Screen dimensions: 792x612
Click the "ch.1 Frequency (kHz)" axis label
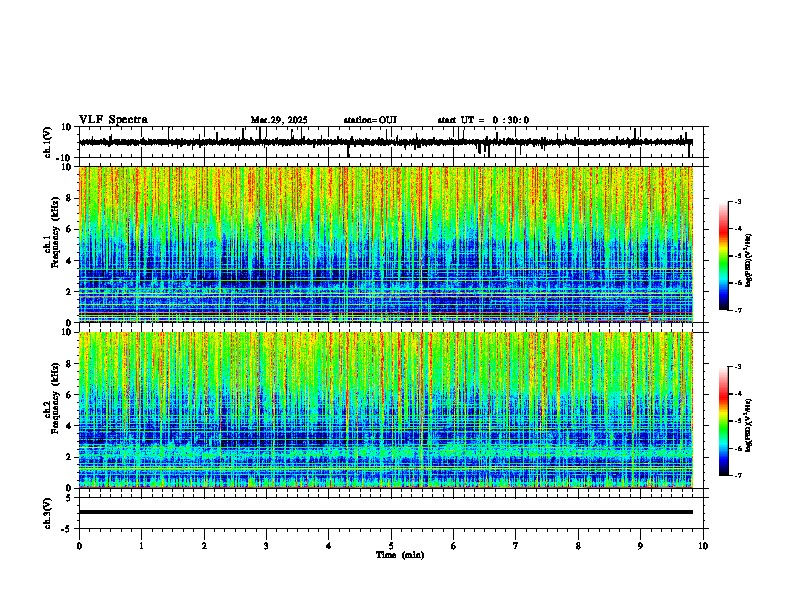pyautogui.click(x=52, y=232)
